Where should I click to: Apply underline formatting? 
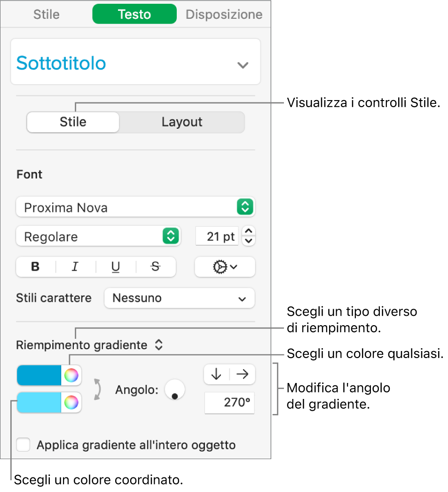115,267
